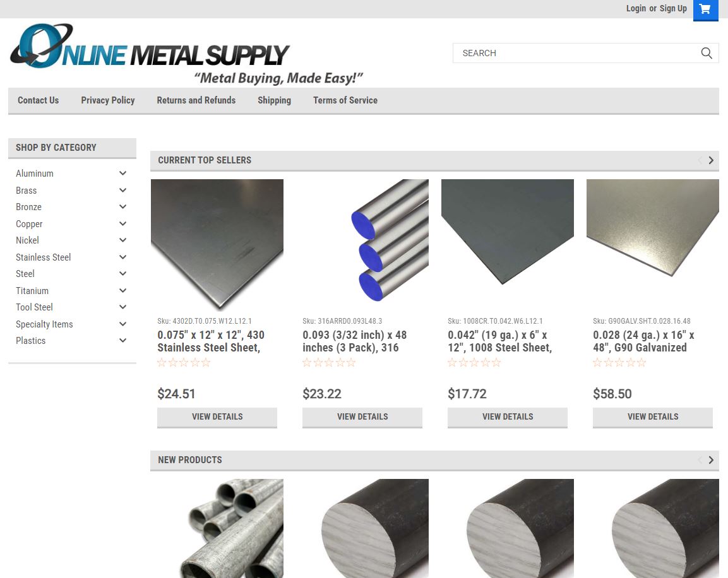Open the Returns and Refunds page
This screenshot has width=728, height=578.
pyautogui.click(x=196, y=100)
